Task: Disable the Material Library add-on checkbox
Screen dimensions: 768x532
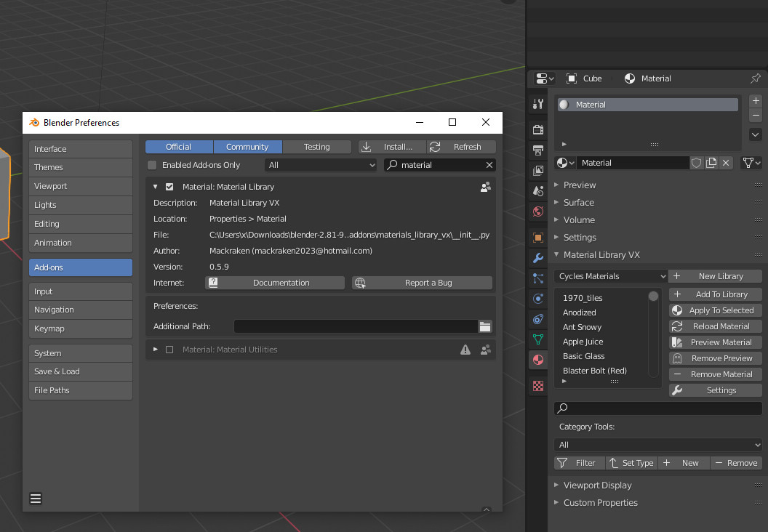Action: coord(169,187)
